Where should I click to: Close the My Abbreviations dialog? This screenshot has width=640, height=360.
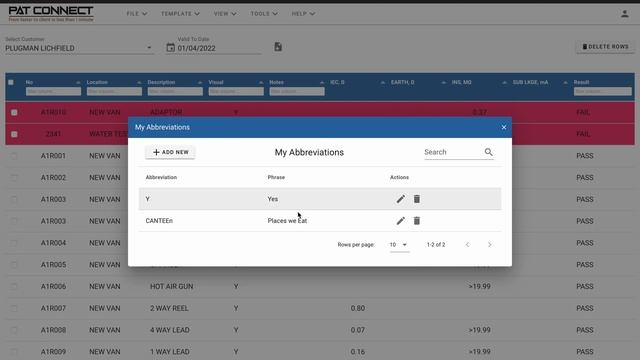pyautogui.click(x=504, y=127)
